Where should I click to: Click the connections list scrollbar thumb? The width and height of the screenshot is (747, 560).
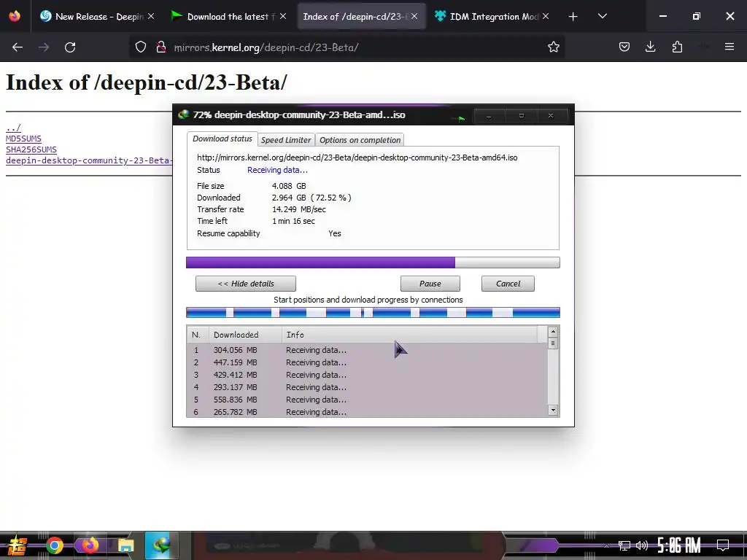553,343
